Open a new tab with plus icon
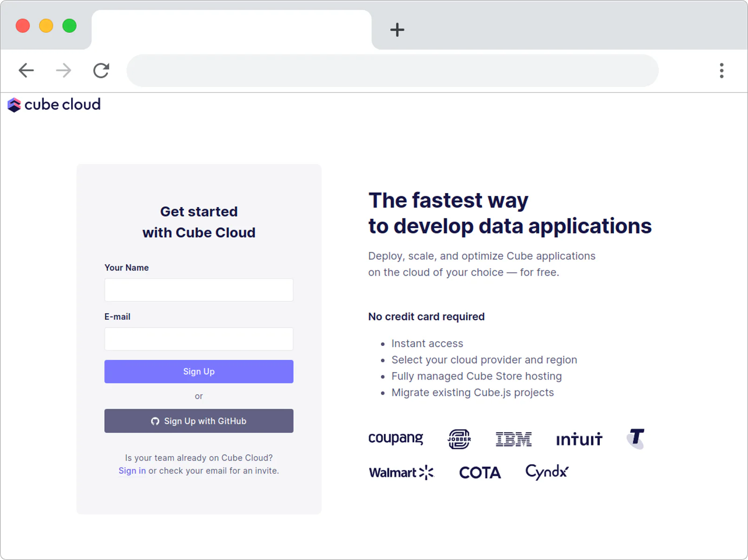 pyautogui.click(x=397, y=30)
